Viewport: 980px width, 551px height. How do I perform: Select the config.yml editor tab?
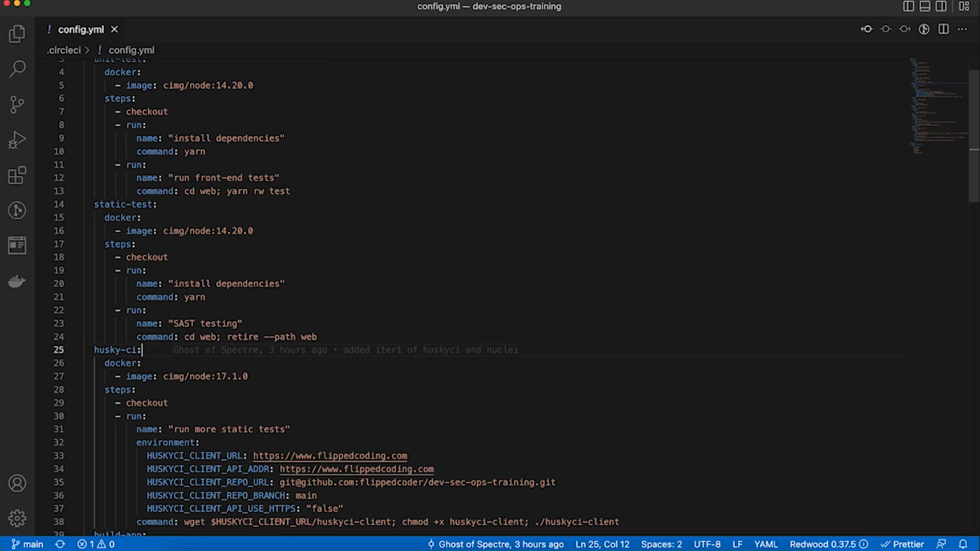coord(81,29)
